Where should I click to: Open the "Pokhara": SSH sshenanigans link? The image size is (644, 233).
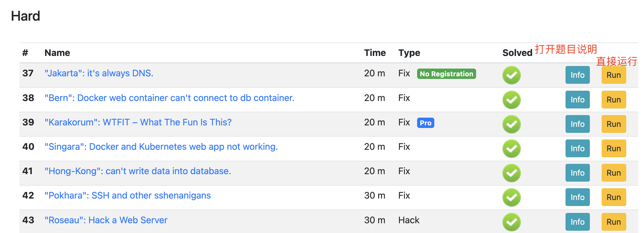tap(127, 195)
